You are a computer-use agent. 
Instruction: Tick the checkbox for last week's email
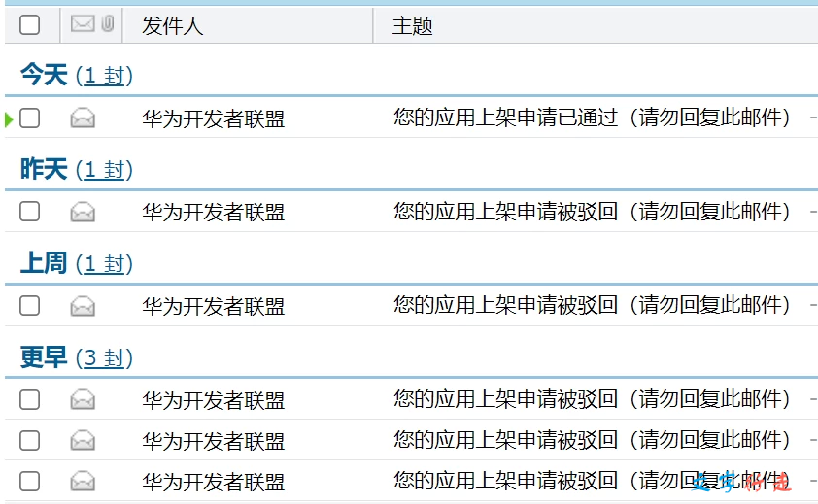point(30,306)
